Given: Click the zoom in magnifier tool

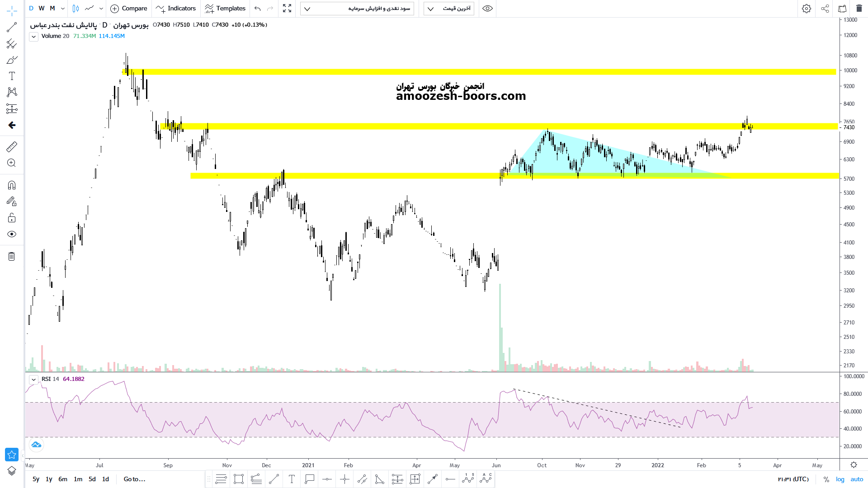Looking at the screenshot, I should coord(12,163).
